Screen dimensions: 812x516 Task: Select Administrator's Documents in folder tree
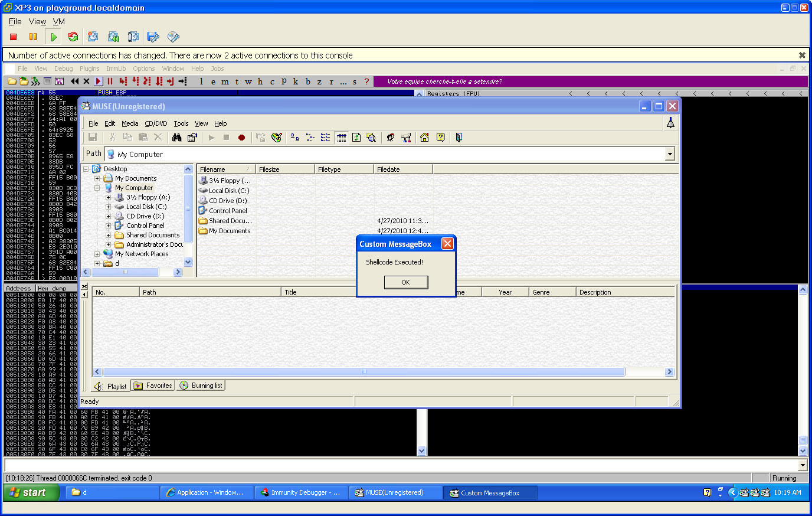[155, 244]
